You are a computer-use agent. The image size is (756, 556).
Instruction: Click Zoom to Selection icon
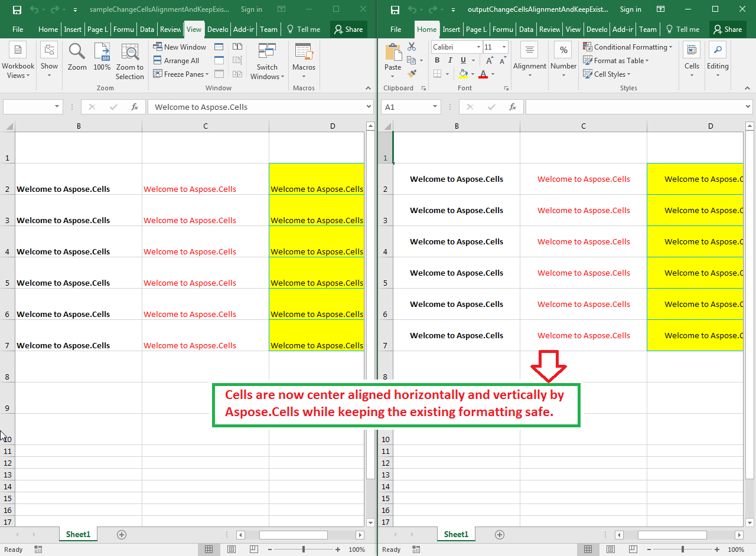[x=129, y=61]
